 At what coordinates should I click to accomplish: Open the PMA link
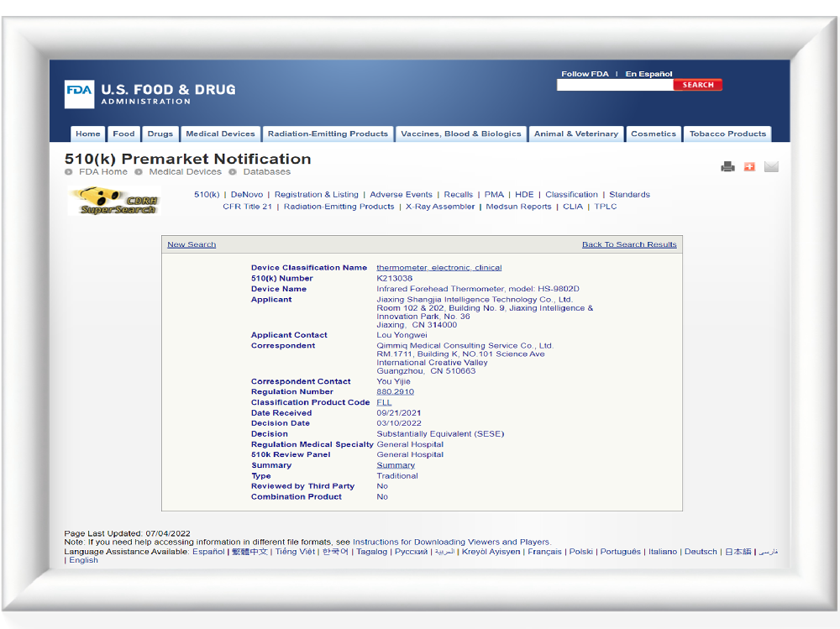coord(494,195)
